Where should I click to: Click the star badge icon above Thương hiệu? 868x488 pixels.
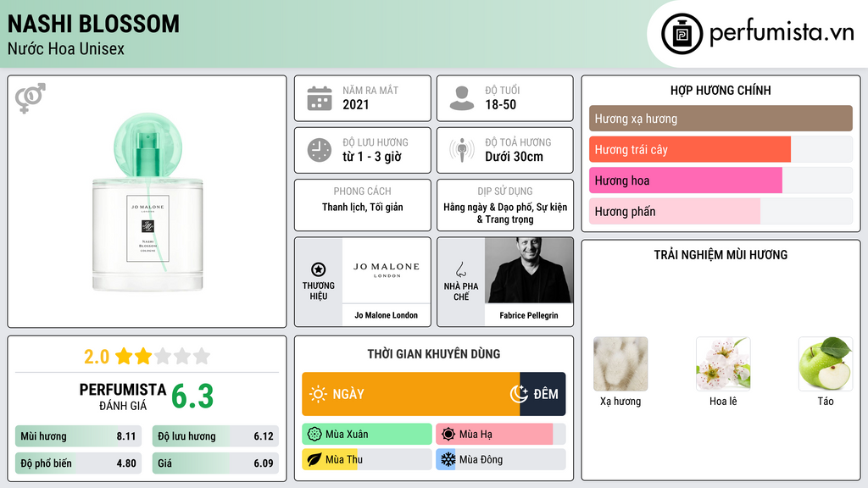319,269
